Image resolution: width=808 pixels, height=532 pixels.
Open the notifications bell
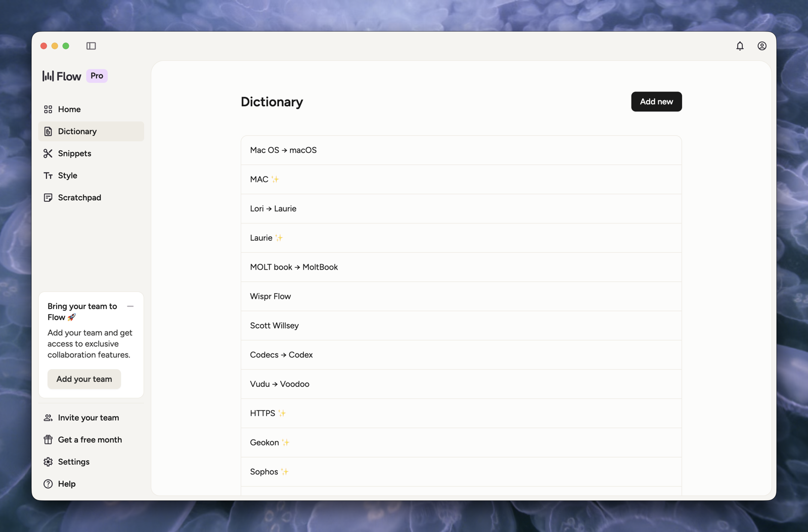(740, 46)
